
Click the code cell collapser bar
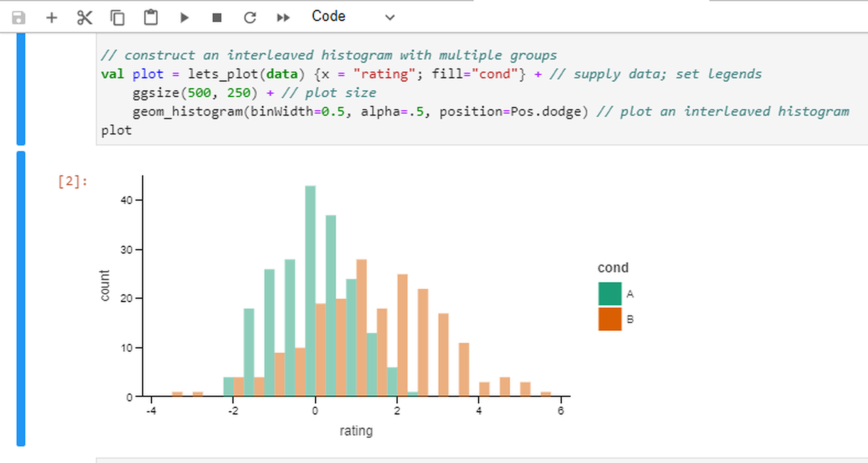pos(21,89)
